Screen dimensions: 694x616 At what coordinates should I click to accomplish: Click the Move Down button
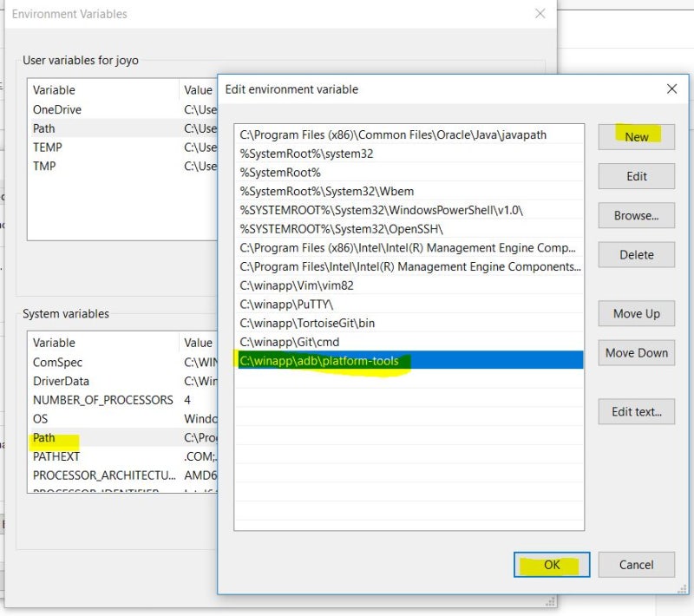coord(636,353)
